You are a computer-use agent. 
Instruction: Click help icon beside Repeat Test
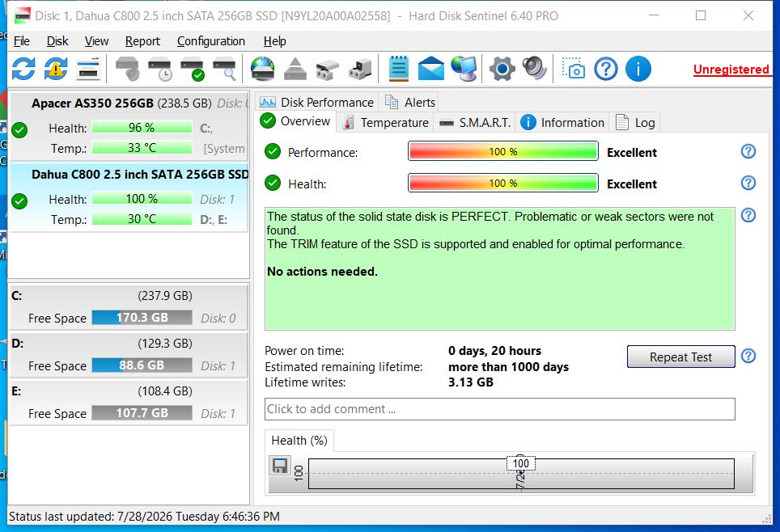[748, 356]
